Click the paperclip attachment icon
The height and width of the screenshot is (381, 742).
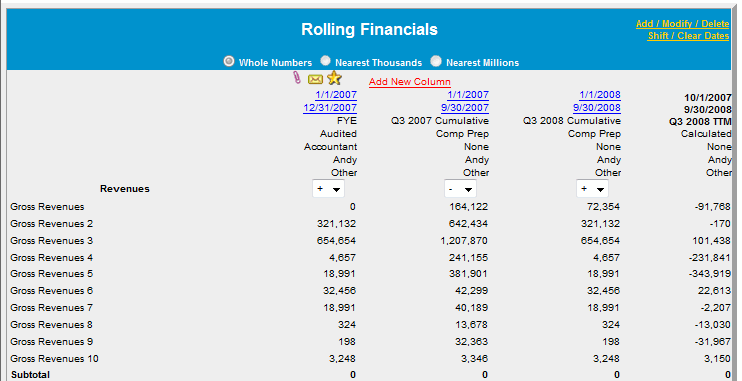[x=297, y=78]
